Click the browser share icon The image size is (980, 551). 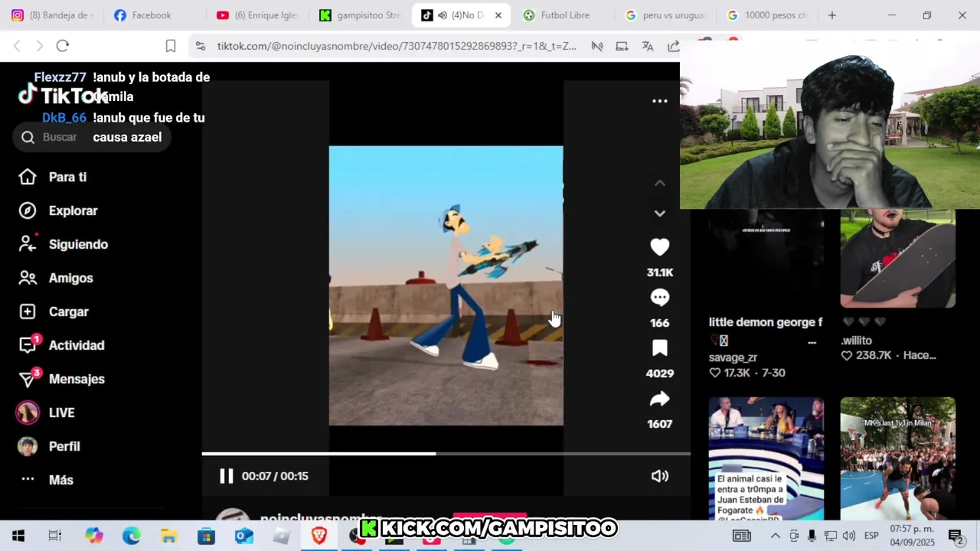(x=674, y=46)
